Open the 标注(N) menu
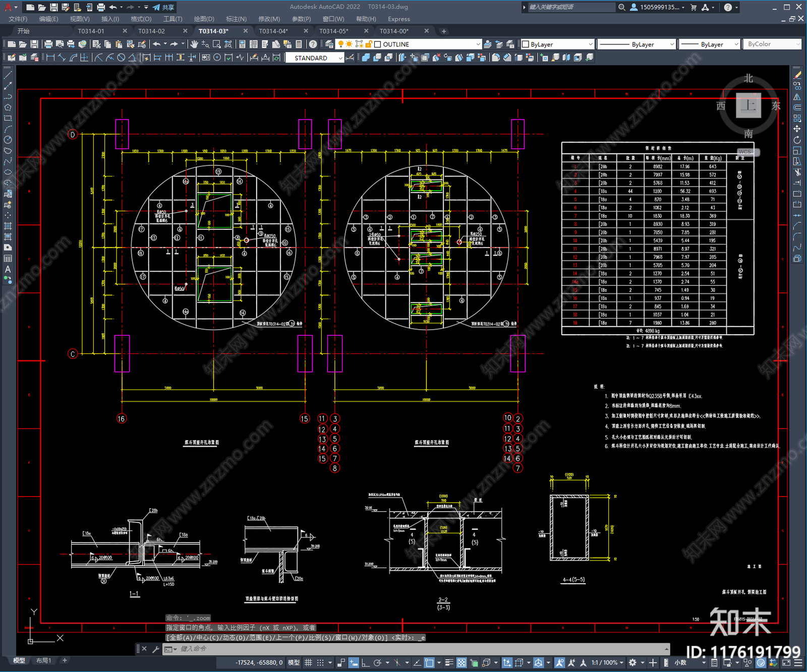This screenshot has width=807, height=672. [236, 19]
